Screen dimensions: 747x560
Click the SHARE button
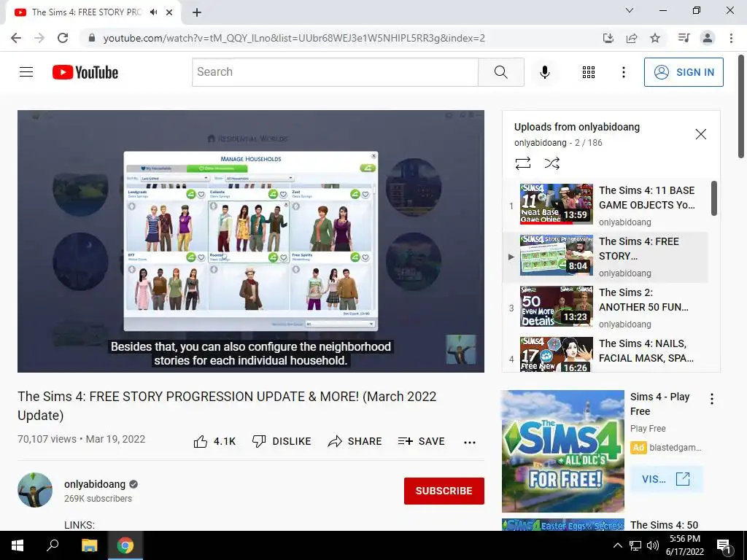(x=355, y=441)
